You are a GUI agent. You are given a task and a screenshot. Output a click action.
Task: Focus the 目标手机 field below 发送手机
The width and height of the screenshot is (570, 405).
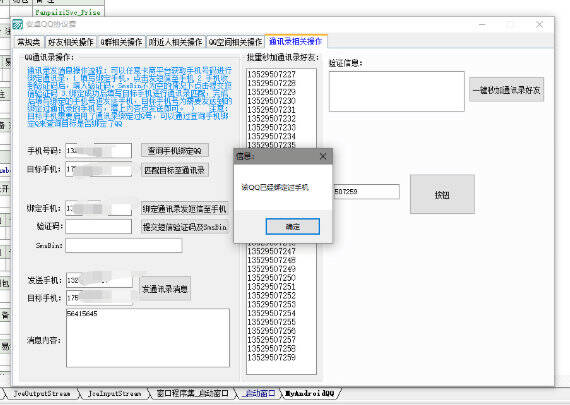(99, 298)
